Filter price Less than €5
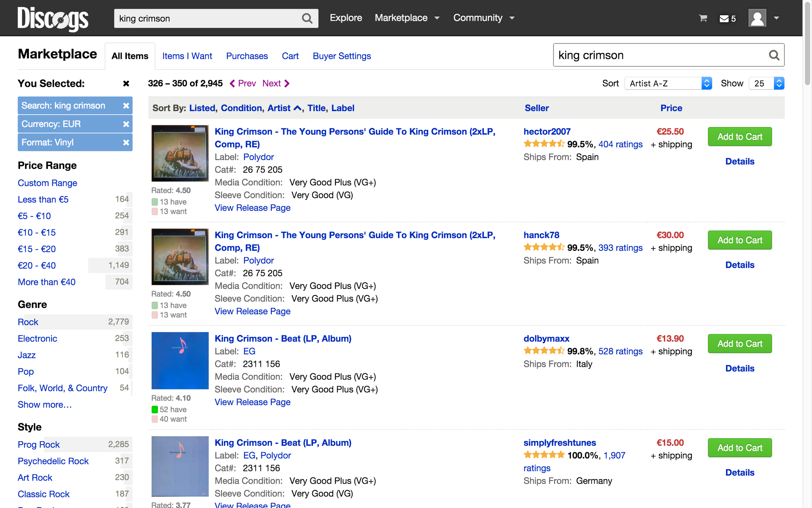Viewport: 812px width, 508px height. 43,199
